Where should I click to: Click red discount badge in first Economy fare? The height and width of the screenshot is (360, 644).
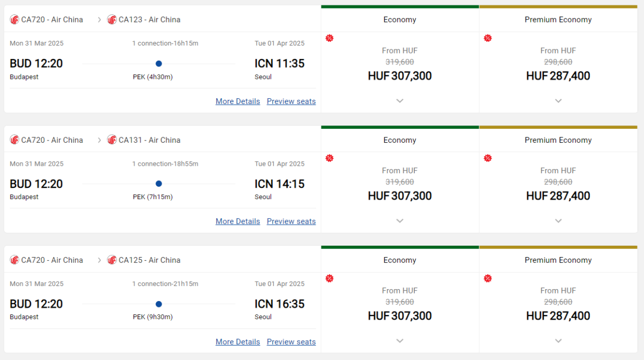[330, 38]
